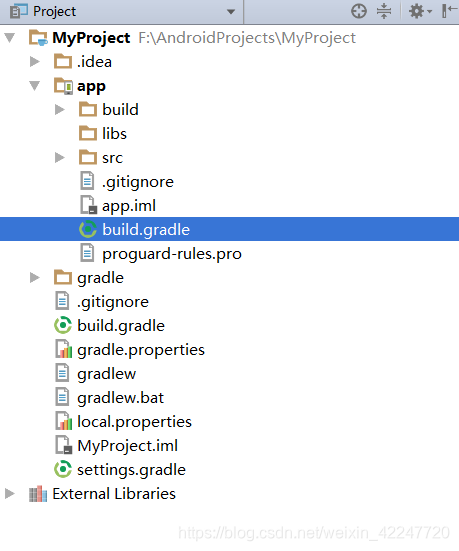
Task: Select the local.properties file name
Action: click(x=134, y=422)
